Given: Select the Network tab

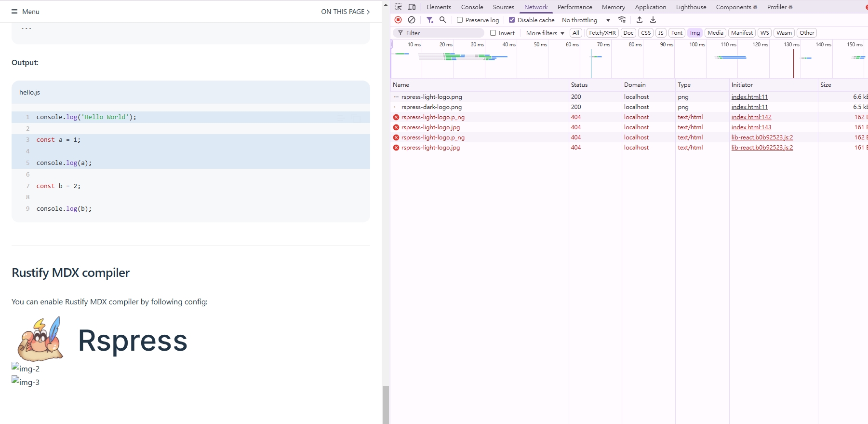Looking at the screenshot, I should (536, 7).
